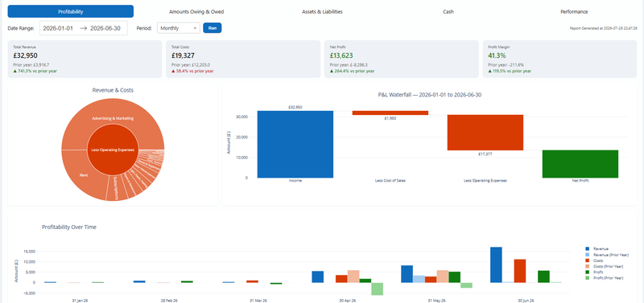Click the 'Report Generated at' timestamp text
Viewport: 644px width, 303px height.
pos(603,28)
